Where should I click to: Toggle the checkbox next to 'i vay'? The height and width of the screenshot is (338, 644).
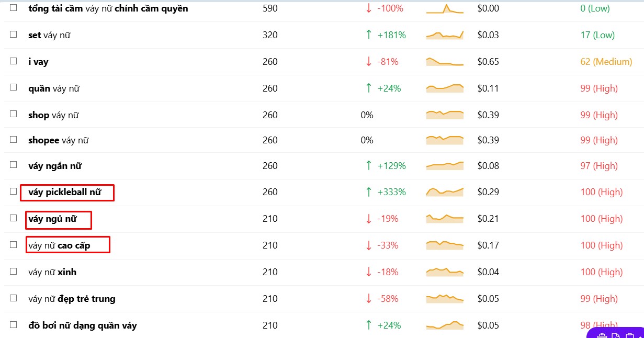[13, 61]
